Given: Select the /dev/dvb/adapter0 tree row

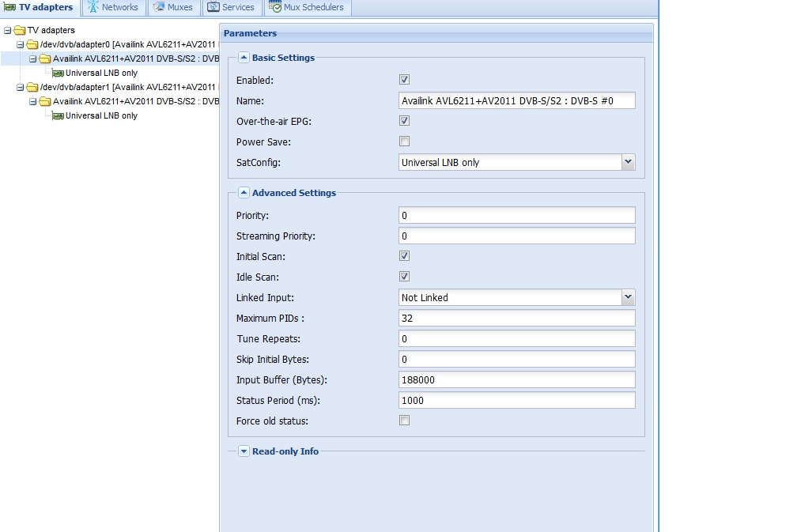Looking at the screenshot, I should 109,44.
